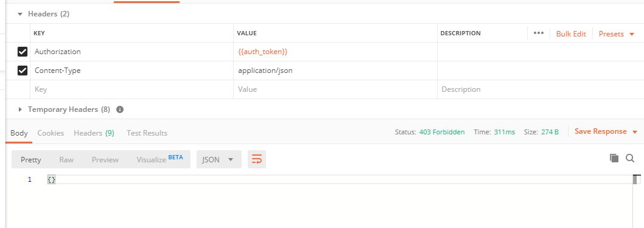Select the Visualize BETA view

[x=159, y=159]
